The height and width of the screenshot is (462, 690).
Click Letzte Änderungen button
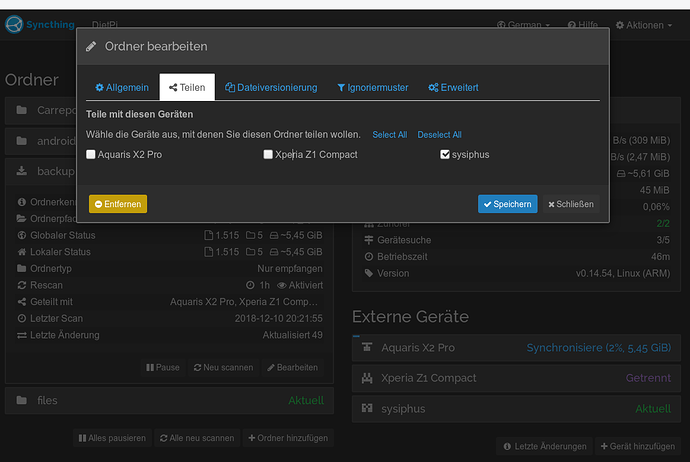coord(545,446)
